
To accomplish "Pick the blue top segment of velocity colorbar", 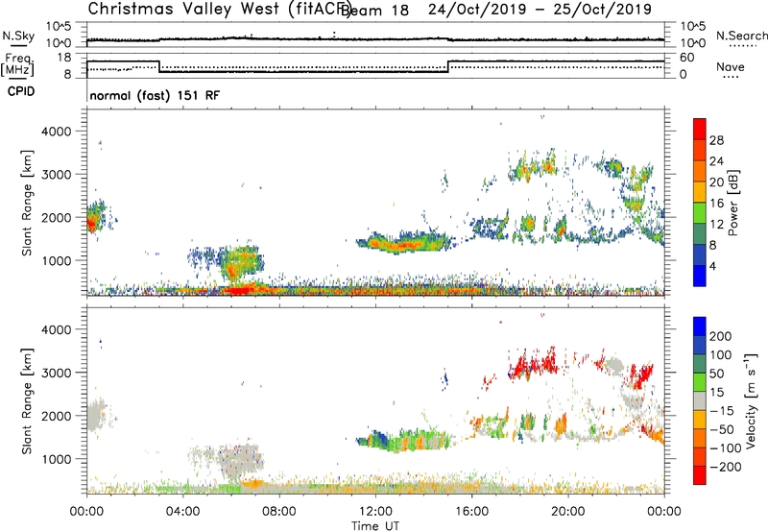I will (x=700, y=326).
